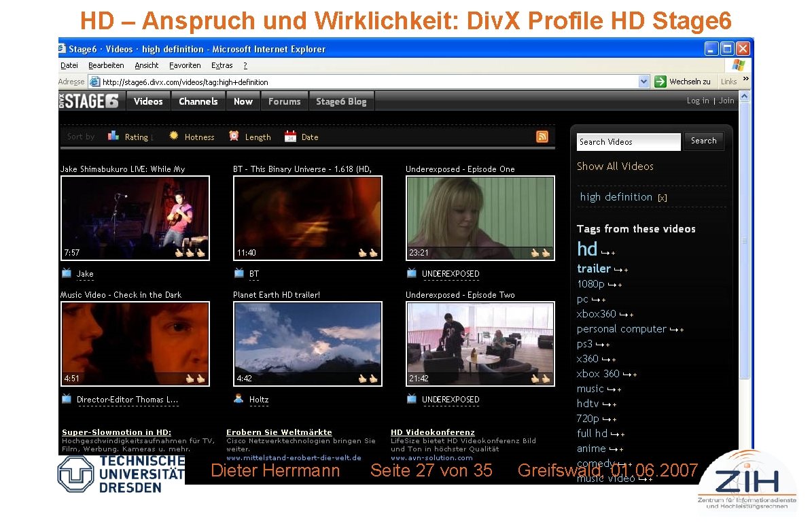Click the add-tag arrow next to 1080p

pyautogui.click(x=615, y=284)
